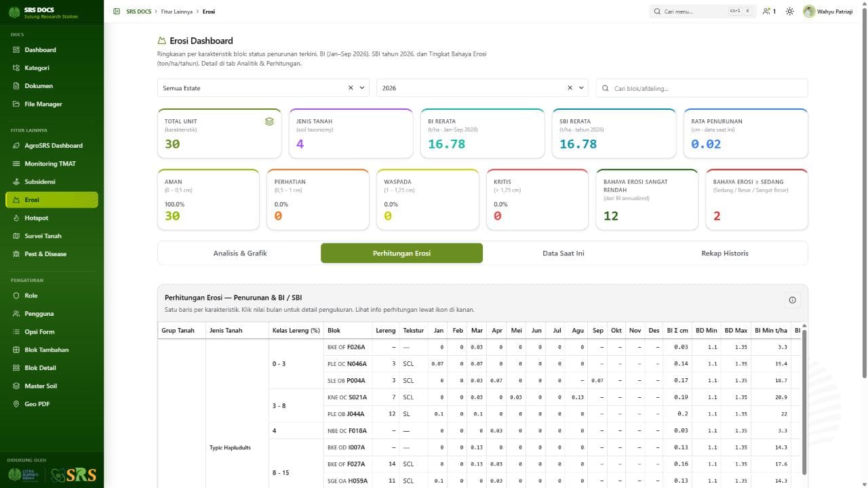
Task: Open Blok Detail in the sidebar
Action: 52,368
